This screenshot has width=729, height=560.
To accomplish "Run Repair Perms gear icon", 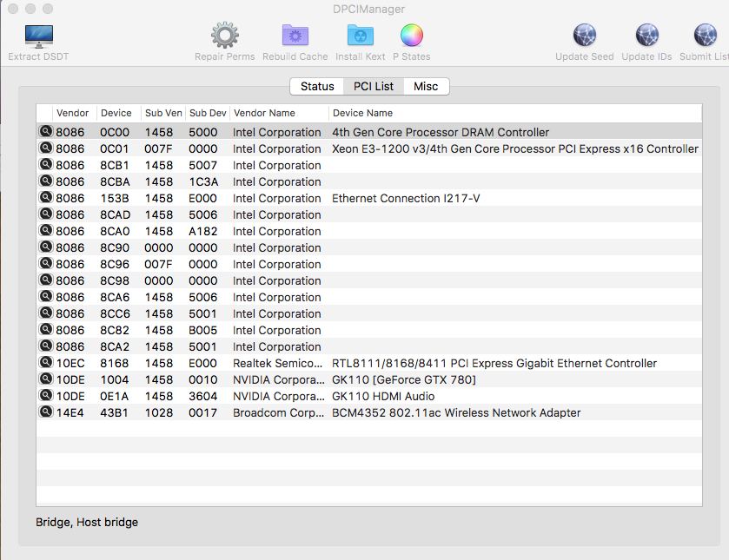I will point(224,36).
